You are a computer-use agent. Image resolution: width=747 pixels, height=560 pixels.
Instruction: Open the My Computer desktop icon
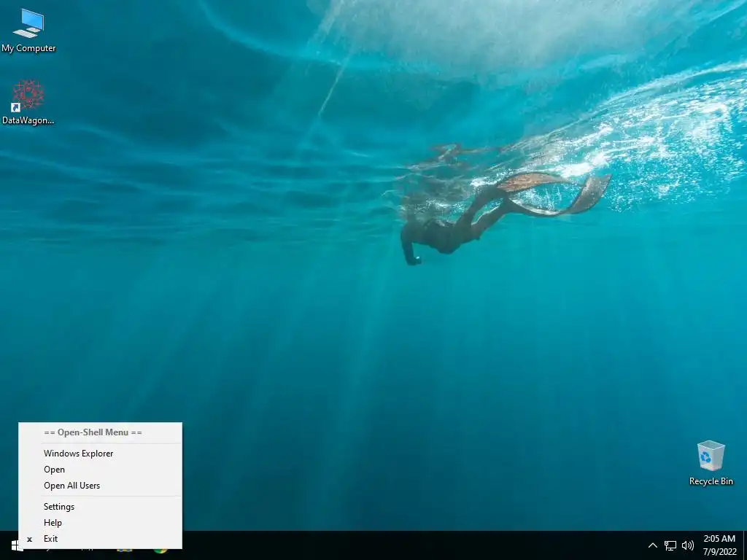[x=28, y=31]
